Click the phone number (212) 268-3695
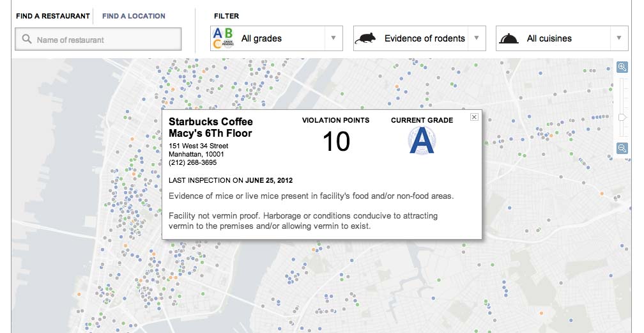 tap(193, 162)
